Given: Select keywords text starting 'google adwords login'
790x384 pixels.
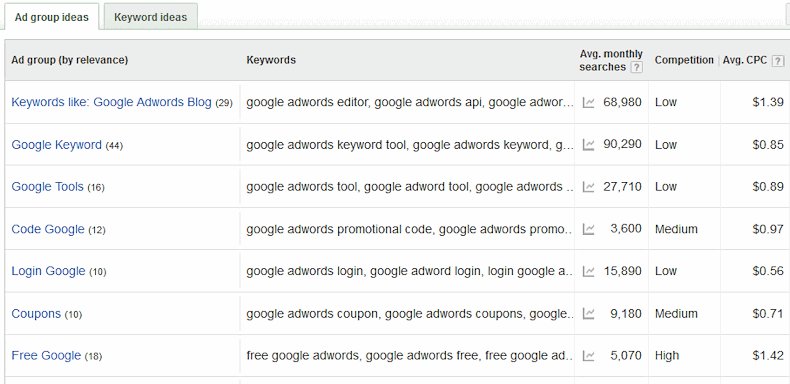Looking at the screenshot, I should click(x=410, y=271).
